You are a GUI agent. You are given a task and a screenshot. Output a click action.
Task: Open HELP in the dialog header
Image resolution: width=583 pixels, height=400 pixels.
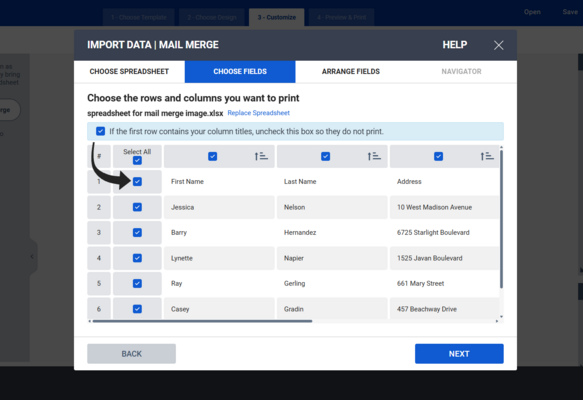coord(455,45)
